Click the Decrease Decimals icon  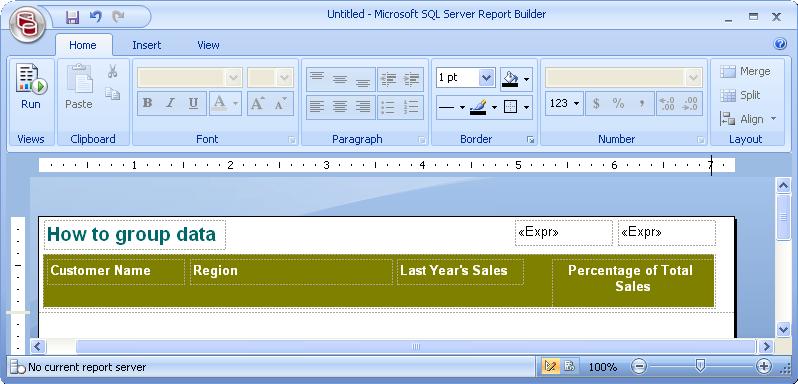tap(667, 103)
